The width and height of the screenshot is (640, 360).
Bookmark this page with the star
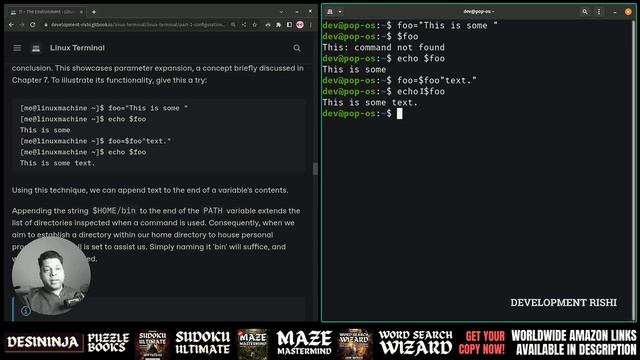pos(255,25)
